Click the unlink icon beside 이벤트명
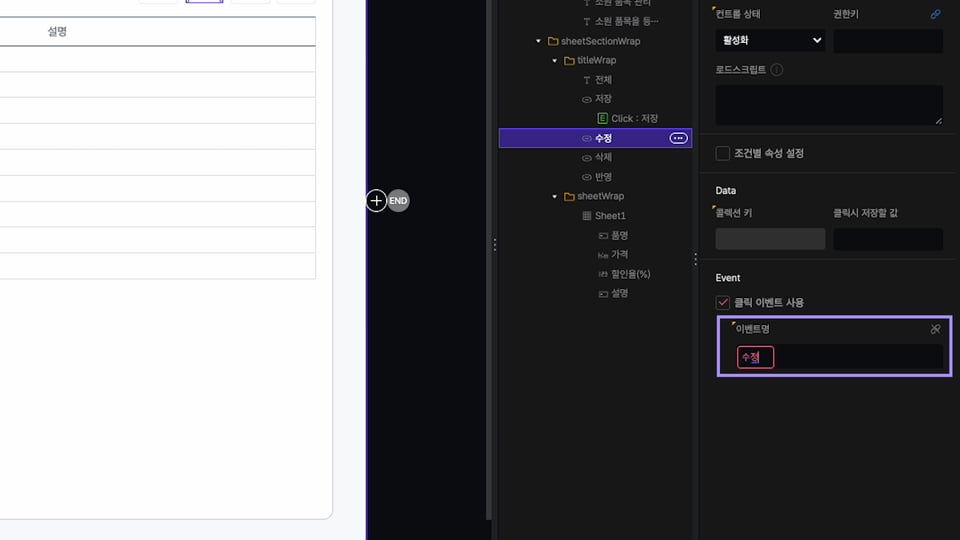 935,329
